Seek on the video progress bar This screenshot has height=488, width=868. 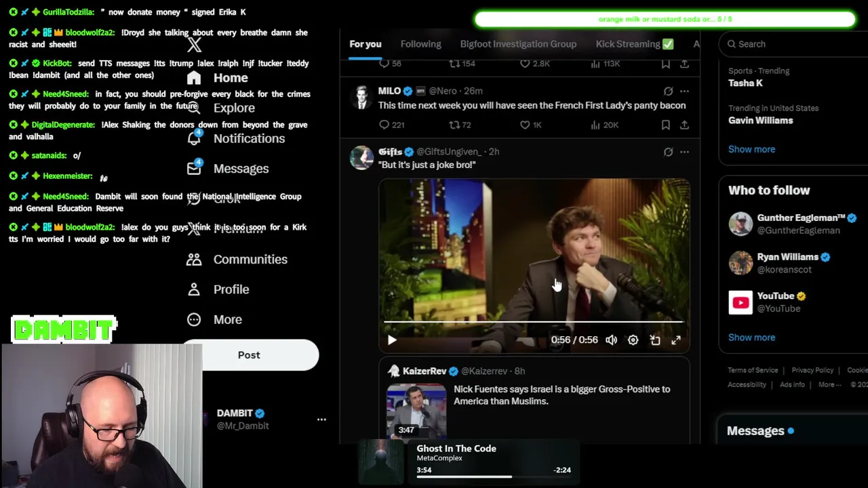click(x=534, y=322)
